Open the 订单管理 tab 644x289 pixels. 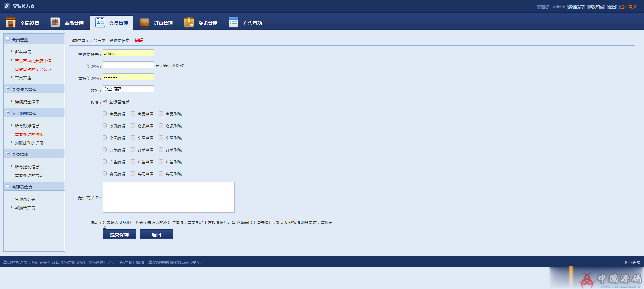(163, 23)
